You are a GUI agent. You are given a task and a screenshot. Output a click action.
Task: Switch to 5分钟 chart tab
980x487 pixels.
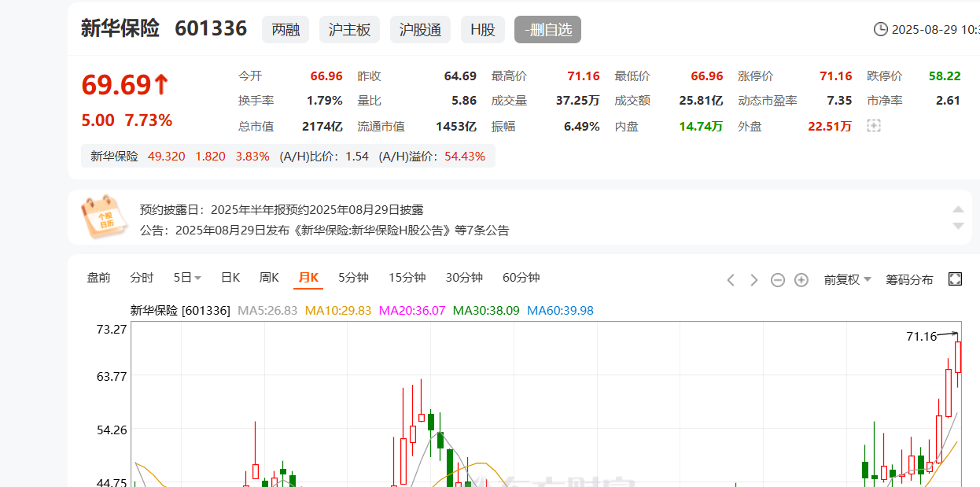tap(353, 278)
